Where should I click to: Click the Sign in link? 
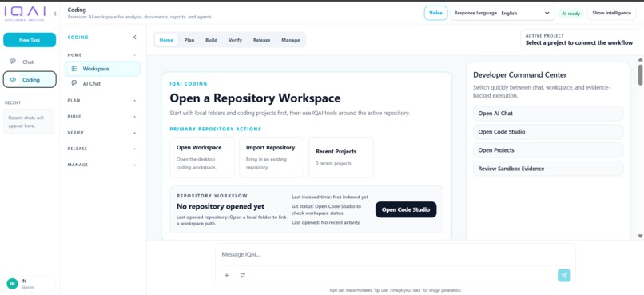tap(27, 287)
